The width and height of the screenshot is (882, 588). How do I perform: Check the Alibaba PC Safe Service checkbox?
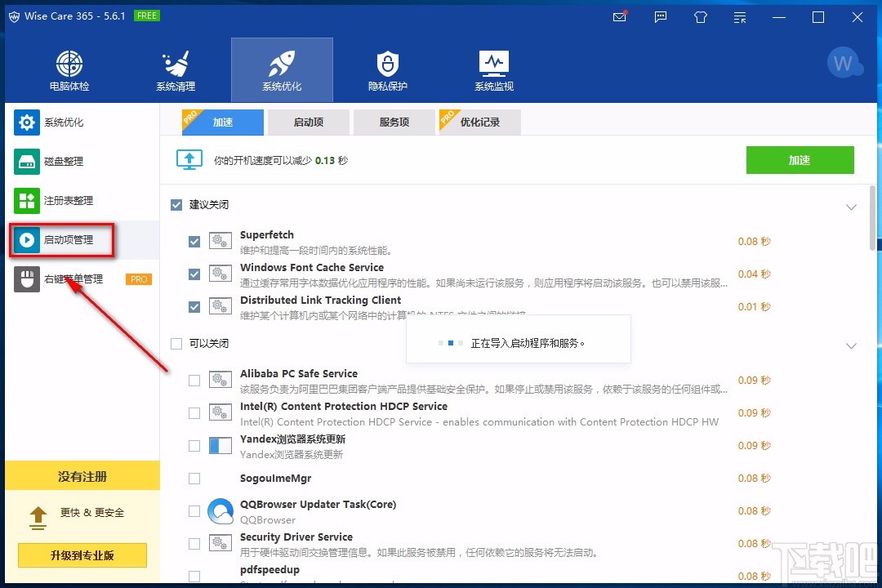pyautogui.click(x=194, y=381)
